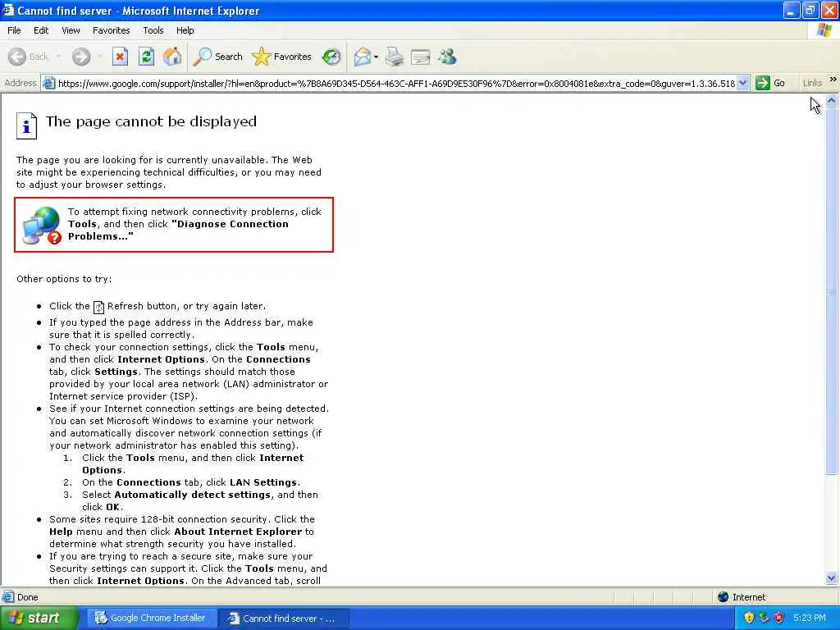
Task: Minimize the Internet Explorer window
Action: (792, 10)
